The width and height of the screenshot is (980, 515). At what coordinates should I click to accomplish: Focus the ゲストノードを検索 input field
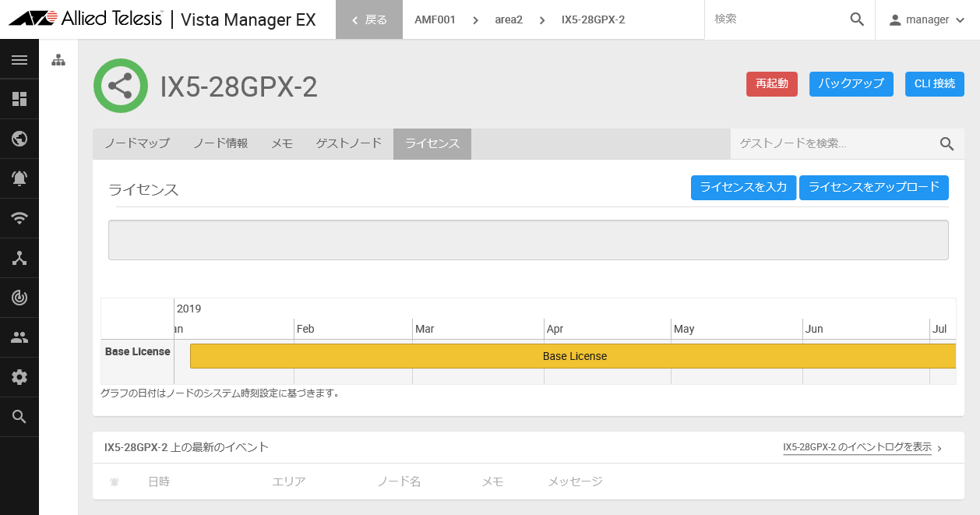834,143
